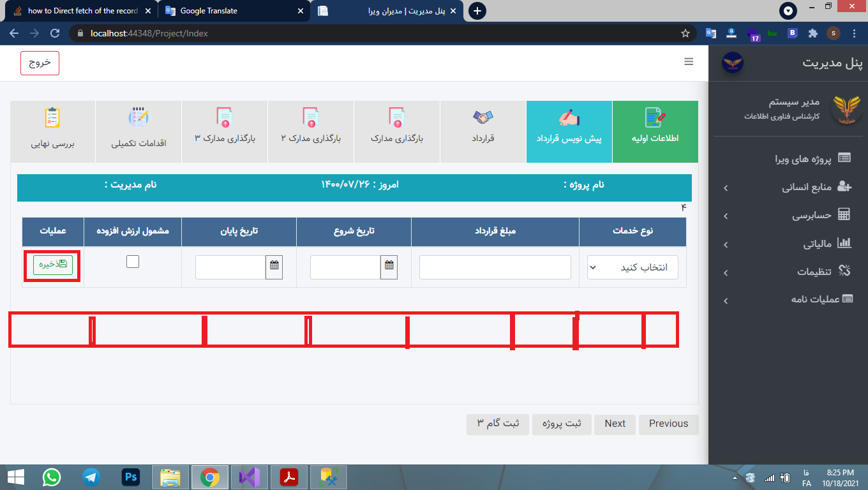The height and width of the screenshot is (490, 868).
Task: Focus the تاریخ شروع date input
Action: [345, 267]
